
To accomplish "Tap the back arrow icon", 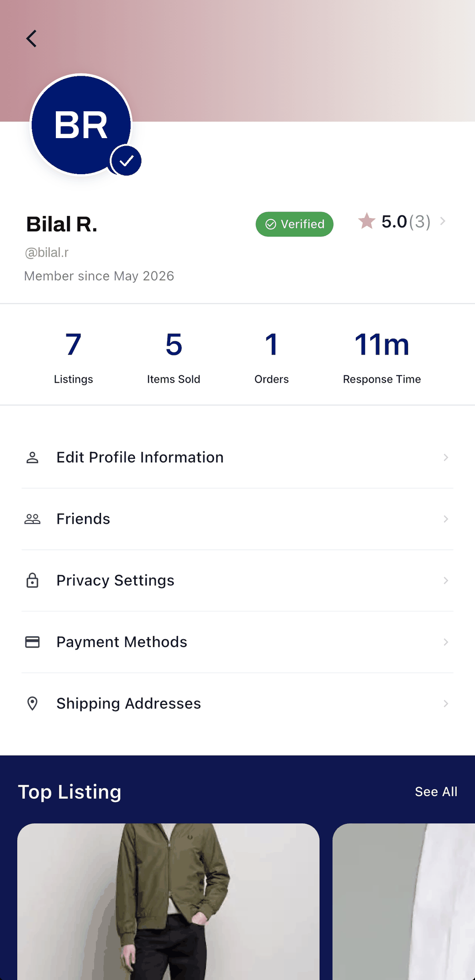I will pos(31,39).
